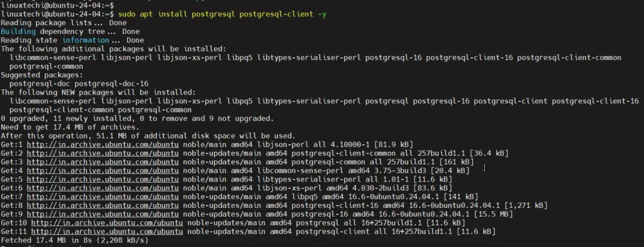Screen dimensions: 644x247
Task: Open the Get:7 libpq5 archive URL
Action: click(x=103, y=197)
